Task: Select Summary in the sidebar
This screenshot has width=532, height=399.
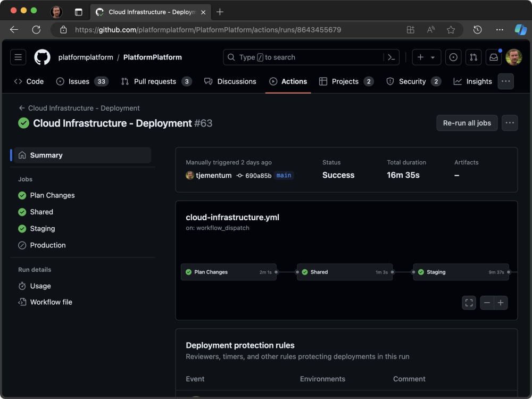Action: coord(82,155)
